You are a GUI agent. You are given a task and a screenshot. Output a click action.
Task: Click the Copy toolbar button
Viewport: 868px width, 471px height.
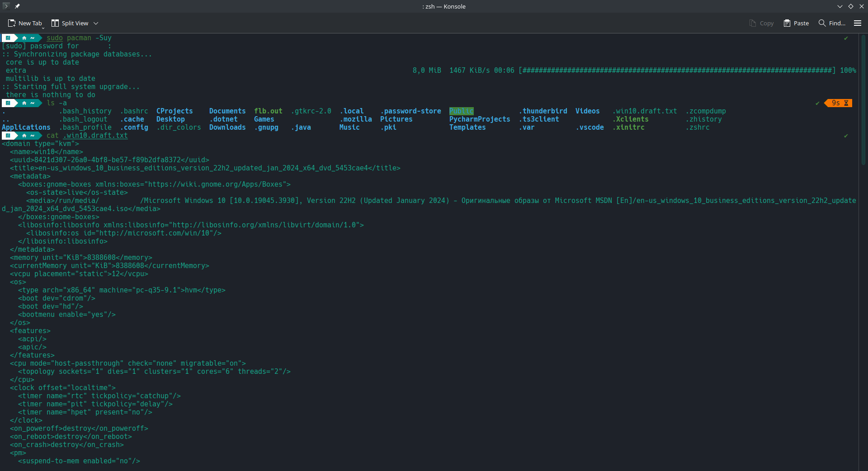point(761,23)
